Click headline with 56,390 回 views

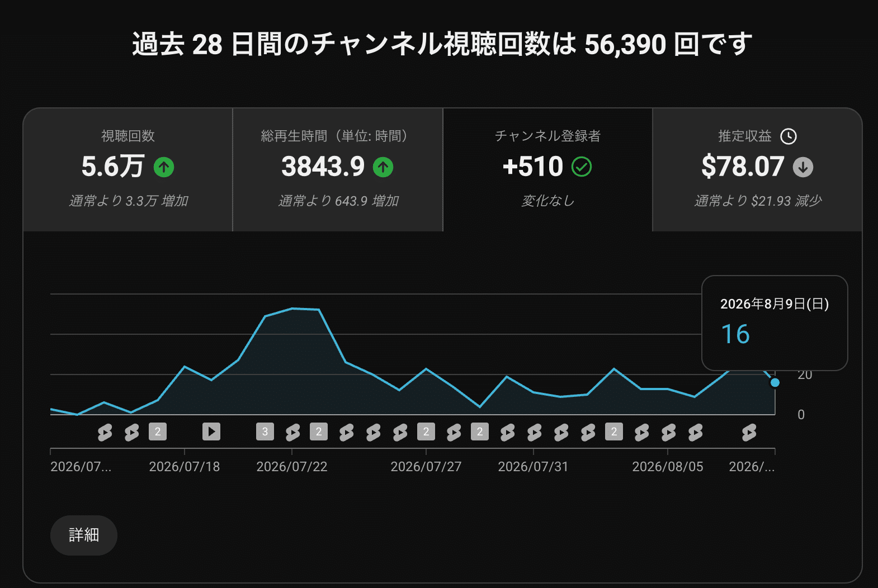(x=442, y=44)
